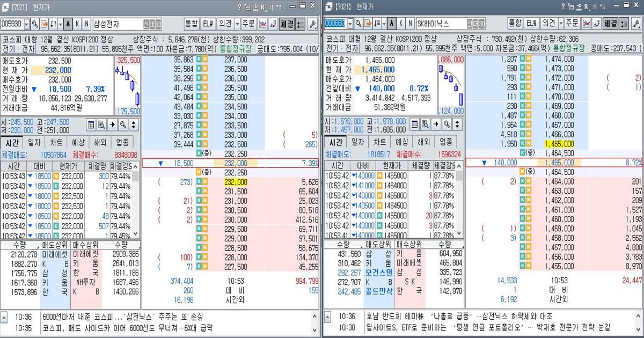Image resolution: width=644 pixels, height=338 pixels.
Task: Switch to 해외 tab in SK Hynix window
Action: 423,142
